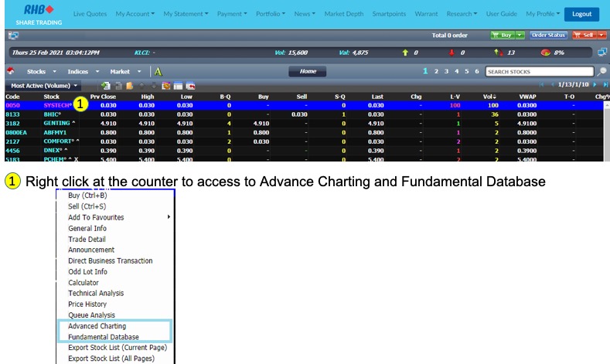Select Fundamental Database in context menu
The height and width of the screenshot is (364, 610).
(104, 337)
